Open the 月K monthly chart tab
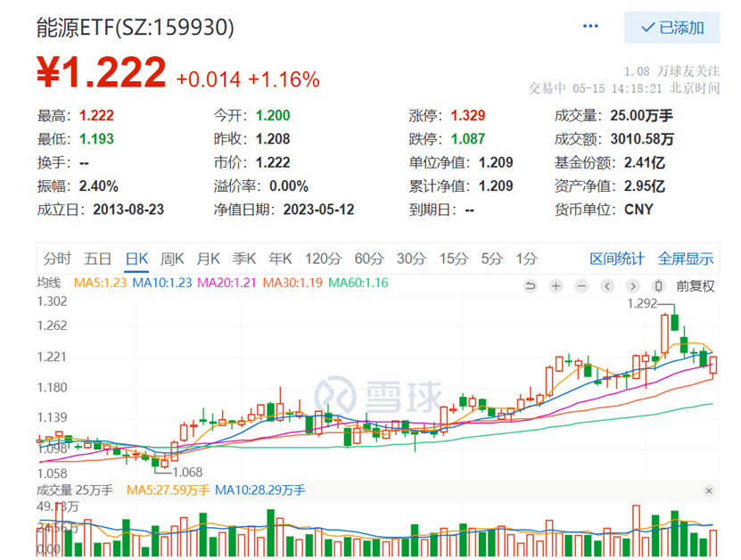This screenshot has height=560, width=741. 208,258
